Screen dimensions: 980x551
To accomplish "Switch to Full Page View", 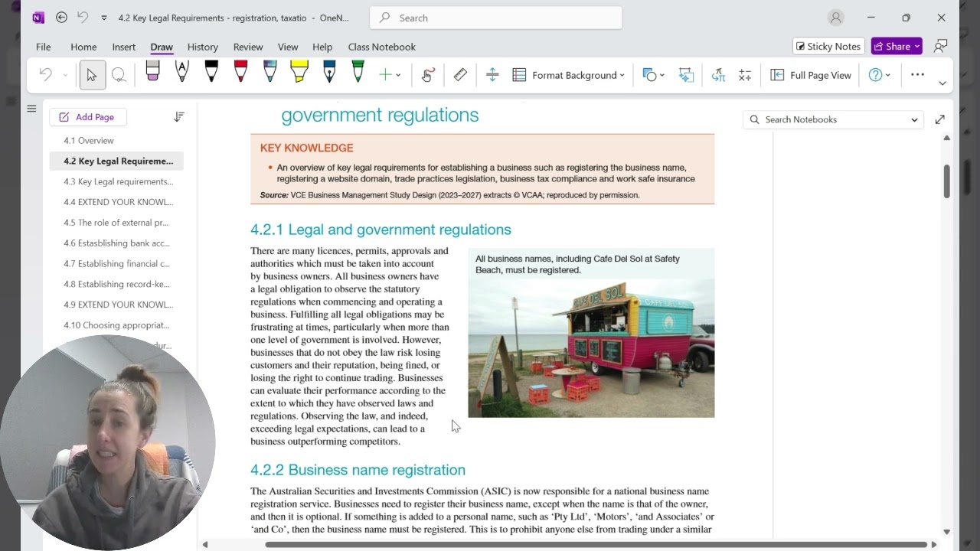I will [811, 75].
